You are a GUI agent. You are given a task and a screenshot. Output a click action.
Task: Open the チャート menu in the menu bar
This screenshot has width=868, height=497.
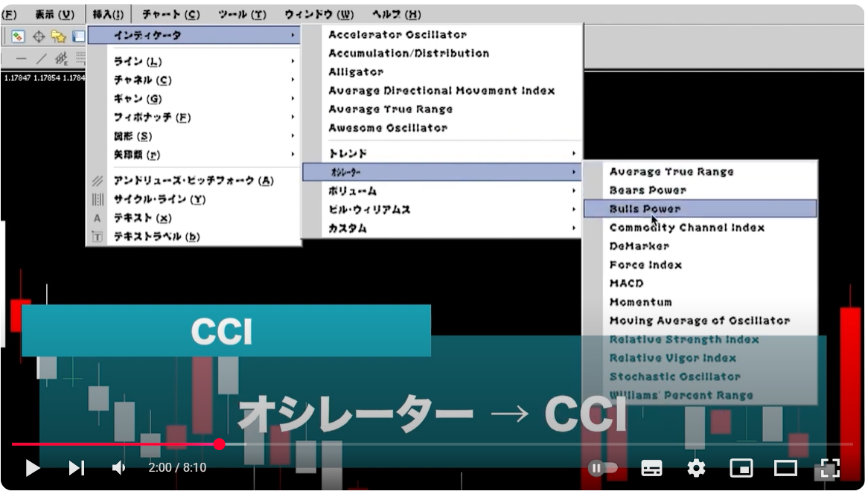pyautogui.click(x=171, y=13)
